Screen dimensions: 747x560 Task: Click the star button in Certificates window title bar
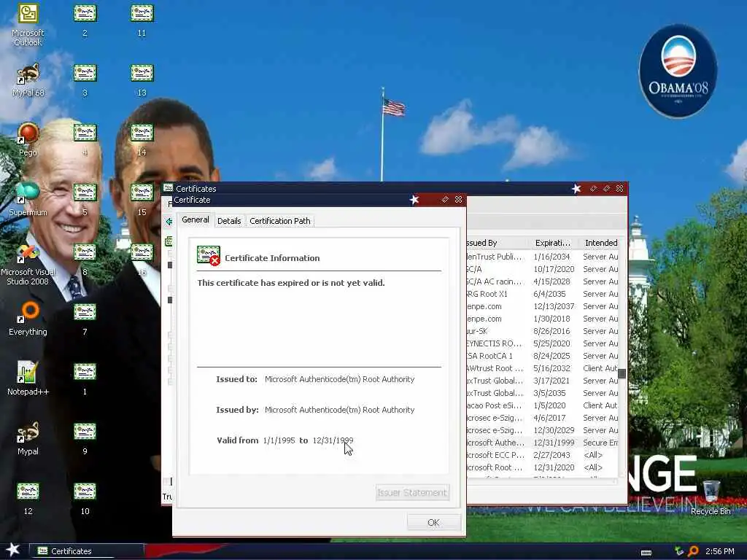coord(576,189)
